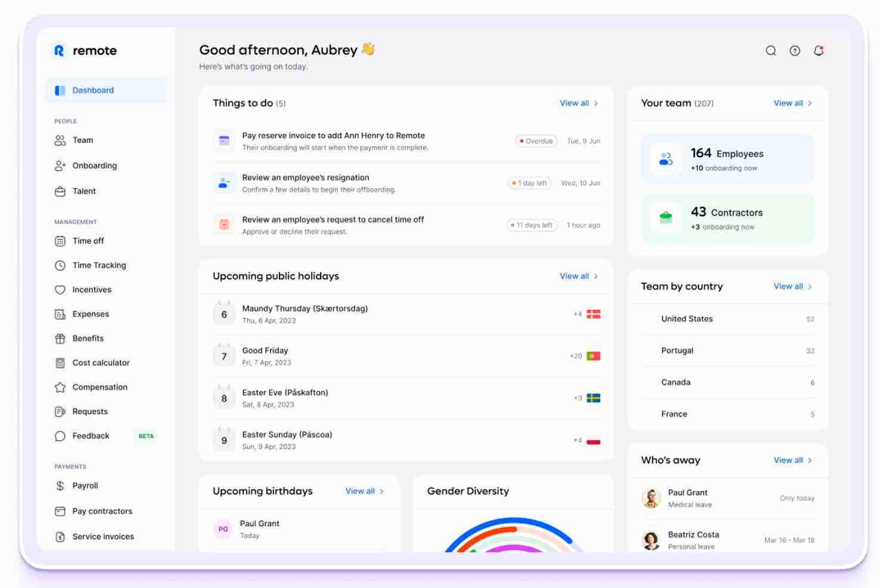
Task: Click the calendar 8 date icon
Action: tap(224, 397)
